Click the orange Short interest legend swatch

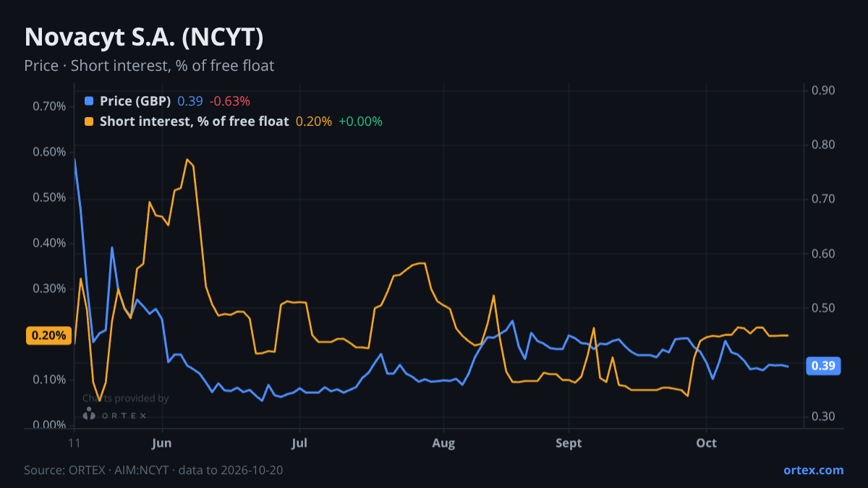tap(89, 121)
